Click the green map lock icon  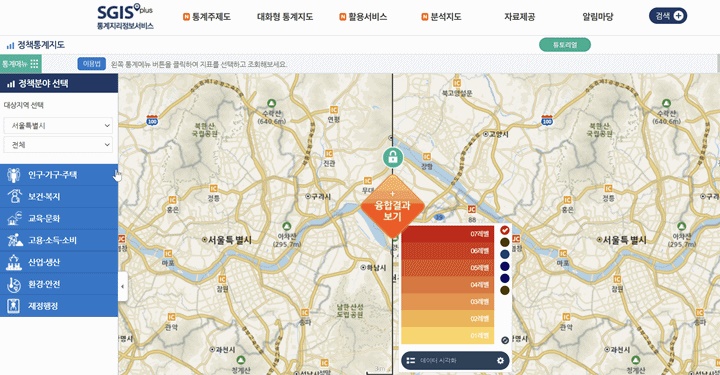click(x=393, y=157)
